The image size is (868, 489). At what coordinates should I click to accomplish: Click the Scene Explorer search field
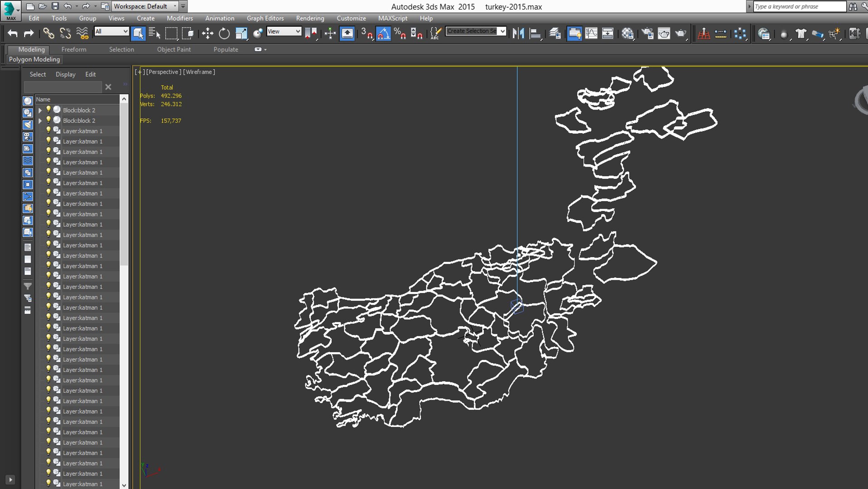point(63,86)
